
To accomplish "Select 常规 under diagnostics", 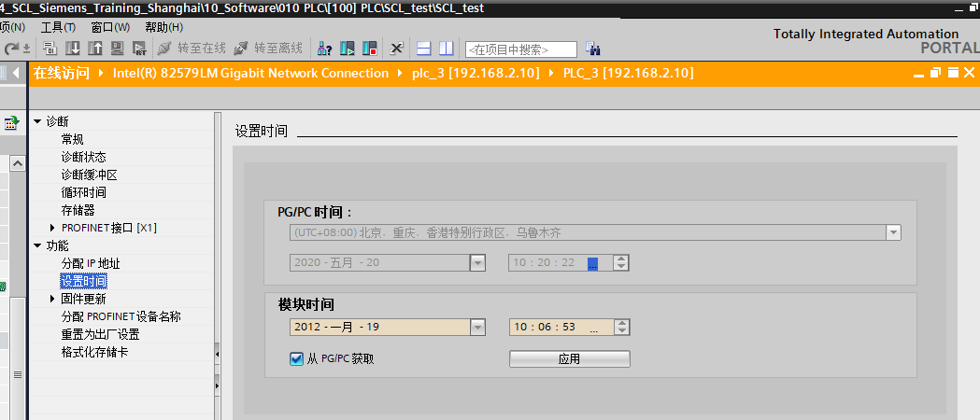I will click(x=73, y=139).
